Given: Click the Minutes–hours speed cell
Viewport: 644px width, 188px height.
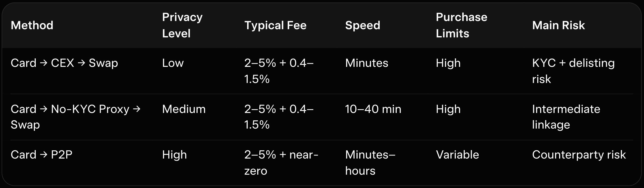Looking at the screenshot, I should pos(370,163).
